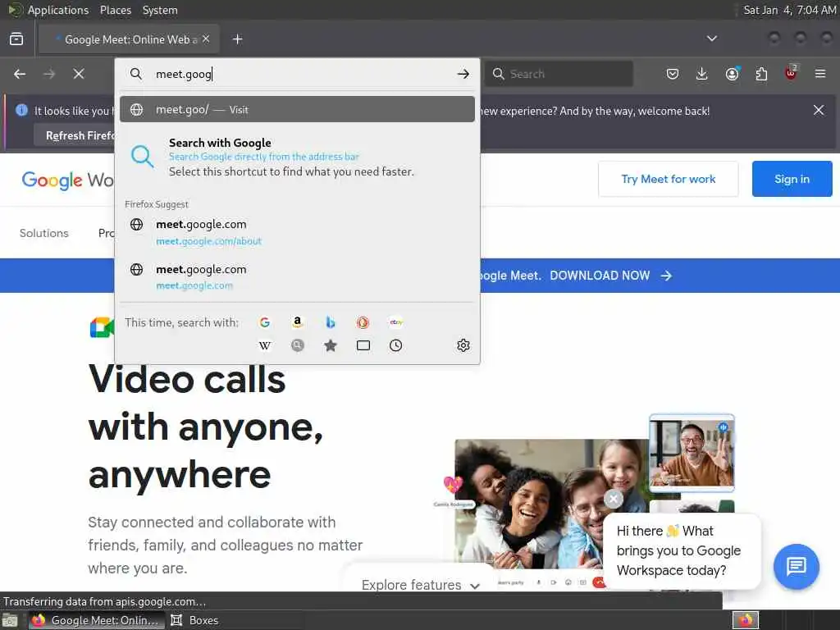
Task: Search this time with Amazon icon
Action: tap(297, 322)
